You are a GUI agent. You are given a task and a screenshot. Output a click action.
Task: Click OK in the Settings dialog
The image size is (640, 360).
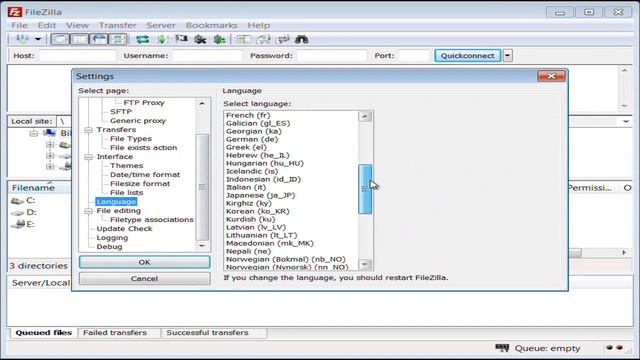[144, 262]
